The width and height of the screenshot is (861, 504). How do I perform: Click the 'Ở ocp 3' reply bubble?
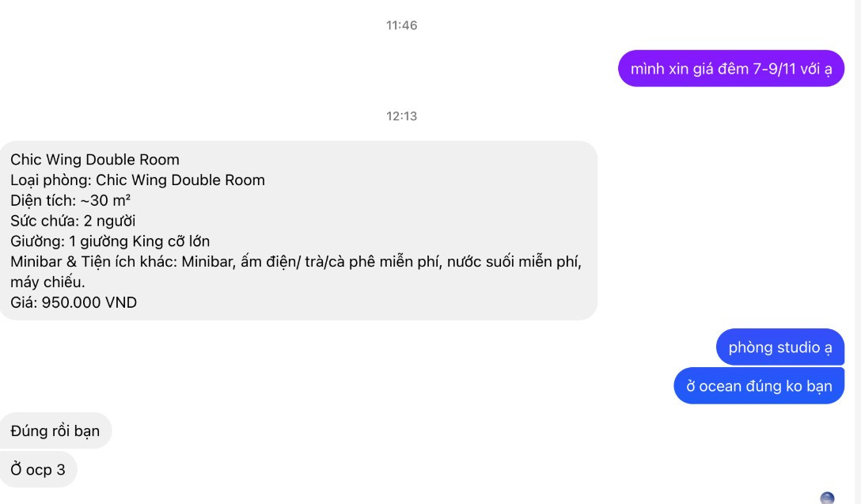point(38,469)
